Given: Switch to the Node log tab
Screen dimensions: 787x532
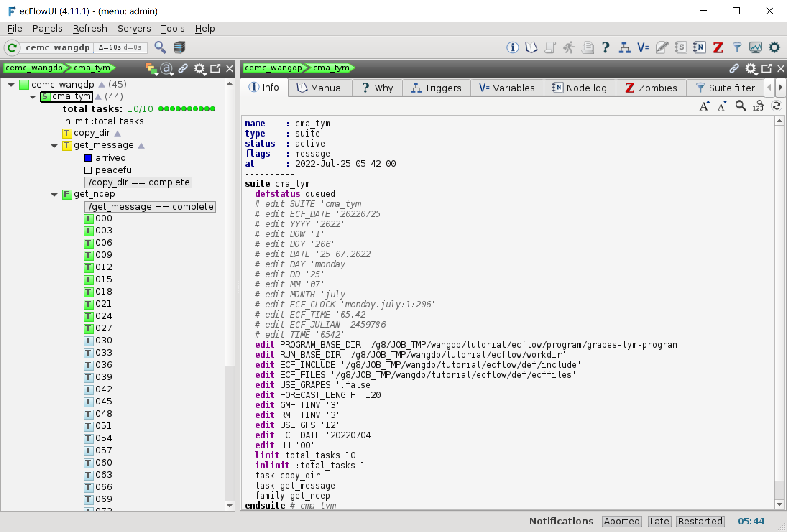Looking at the screenshot, I should [579, 88].
